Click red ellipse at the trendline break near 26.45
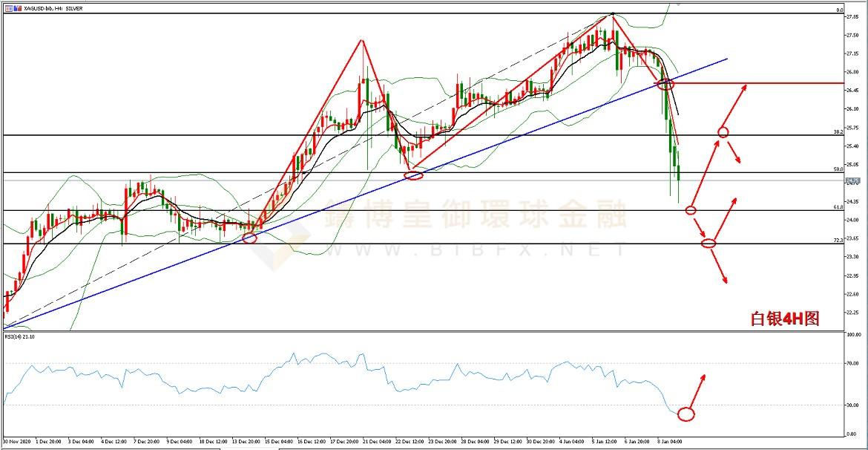The image size is (868, 450). click(665, 84)
